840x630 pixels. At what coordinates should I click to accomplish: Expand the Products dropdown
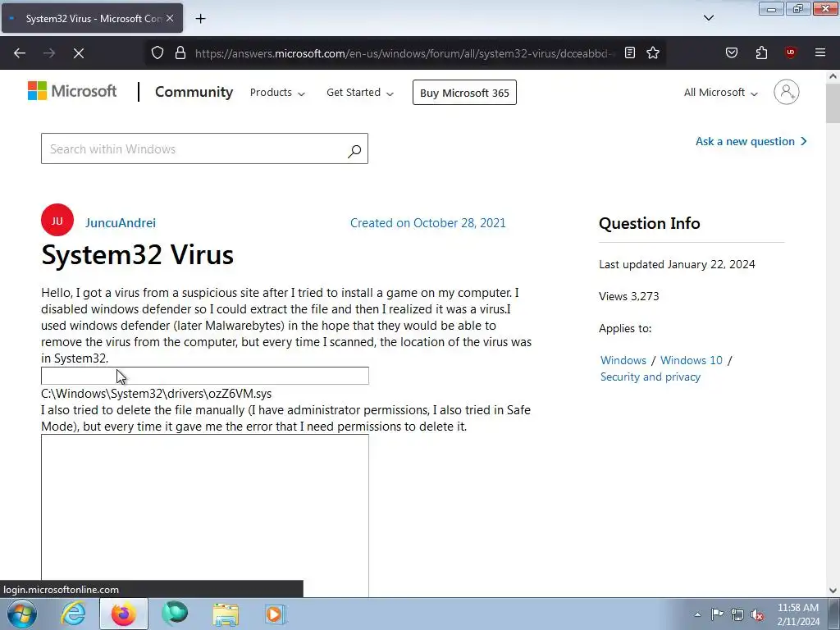(277, 92)
